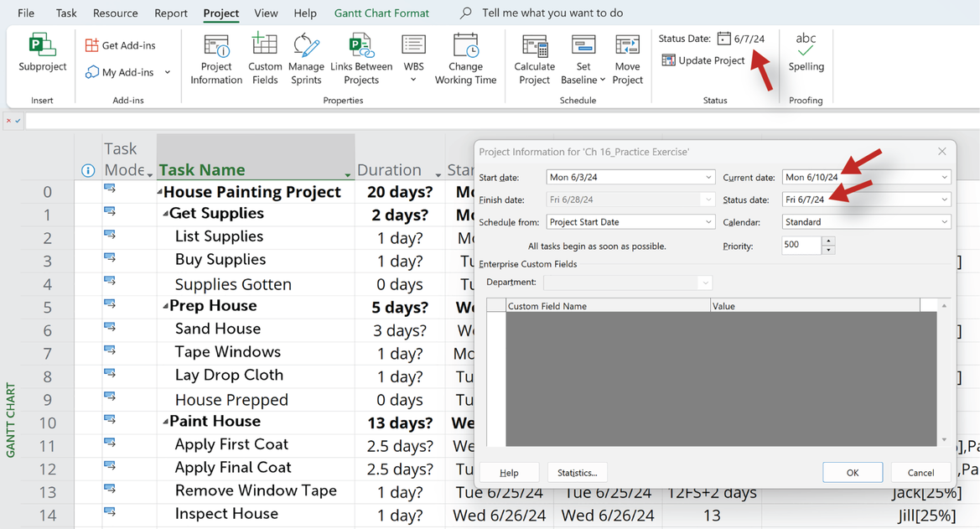Switch to the View ribbon tab

tap(267, 13)
